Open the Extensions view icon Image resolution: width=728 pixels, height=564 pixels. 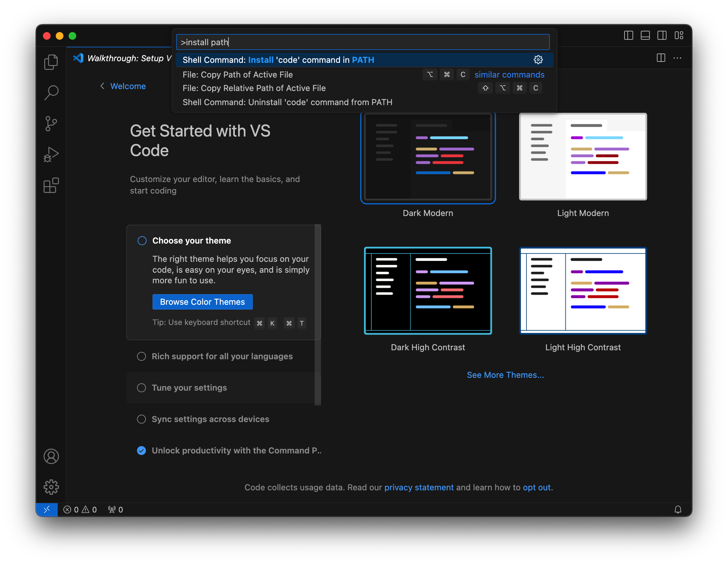click(x=51, y=185)
